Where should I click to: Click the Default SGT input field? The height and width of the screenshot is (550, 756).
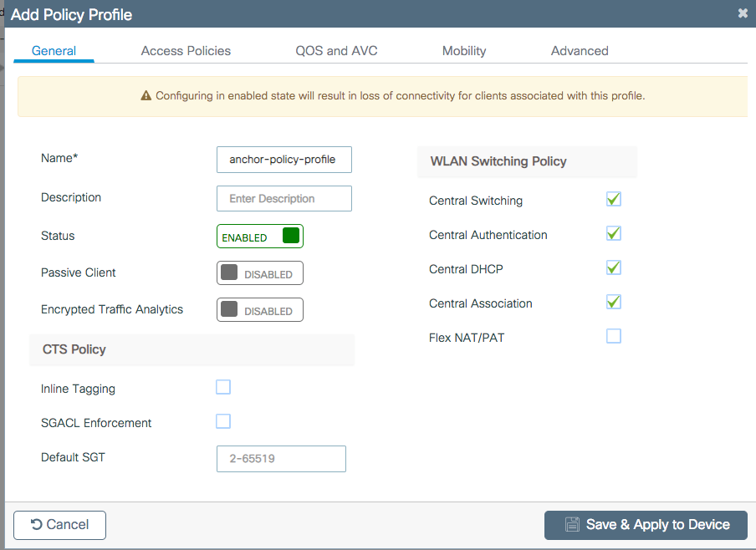point(281,459)
